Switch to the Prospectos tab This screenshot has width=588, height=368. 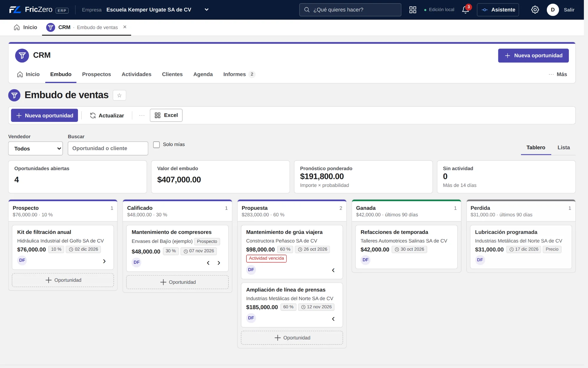coord(96,74)
